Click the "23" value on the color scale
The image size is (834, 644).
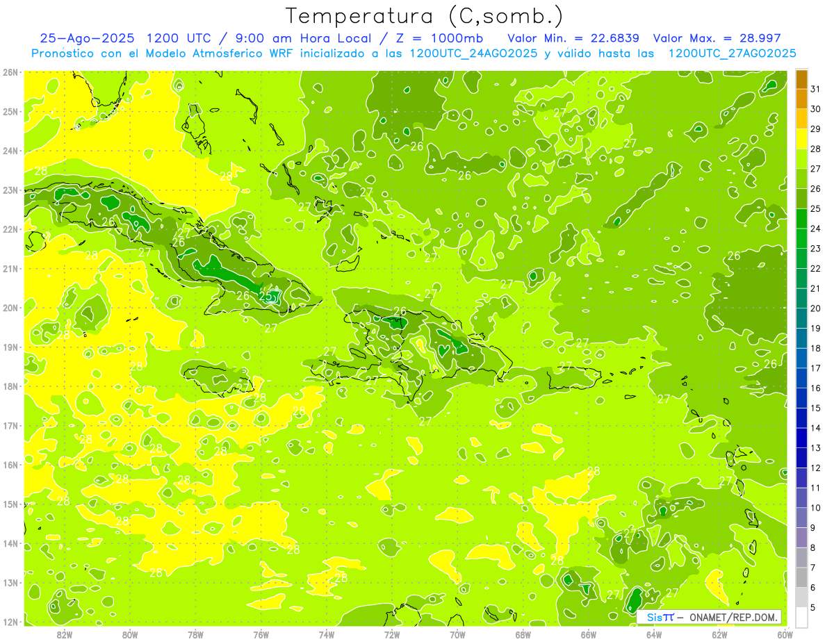pos(816,249)
